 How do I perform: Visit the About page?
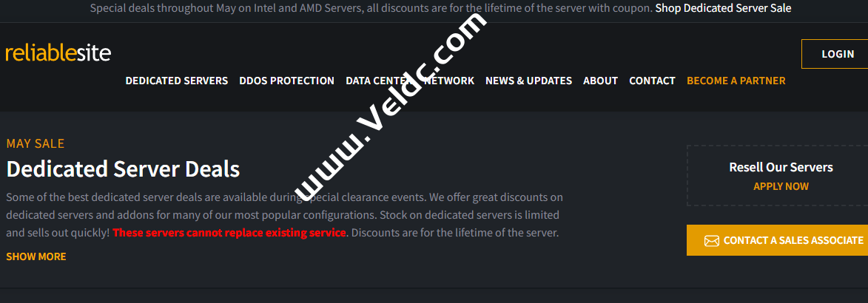[x=600, y=81]
